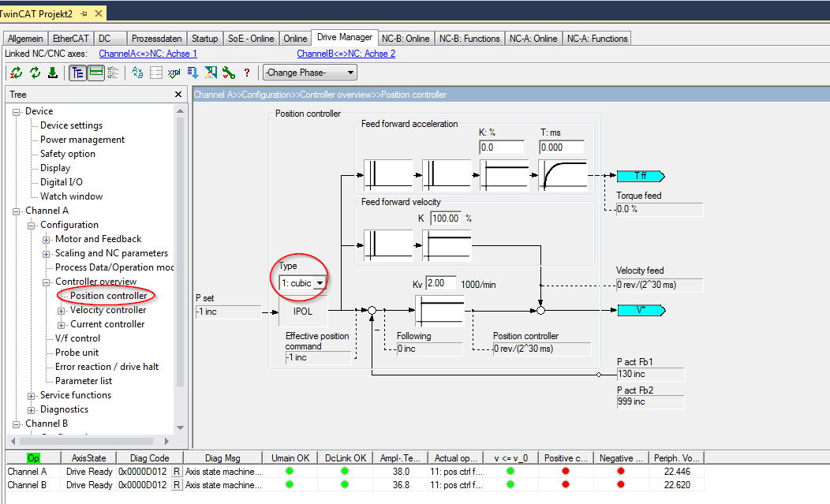Image resolution: width=830 pixels, height=504 pixels.
Task: Open the ChannelB<=>NC: Achse 2 link
Action: click(x=346, y=54)
